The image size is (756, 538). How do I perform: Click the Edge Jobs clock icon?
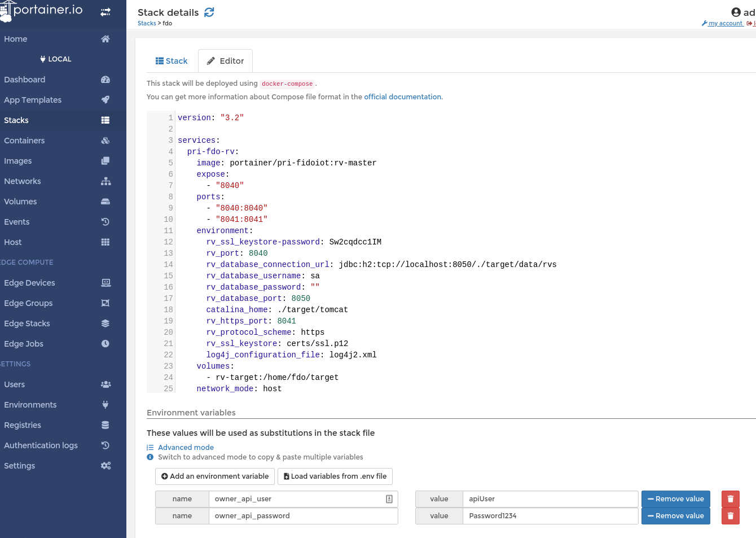[x=106, y=344]
